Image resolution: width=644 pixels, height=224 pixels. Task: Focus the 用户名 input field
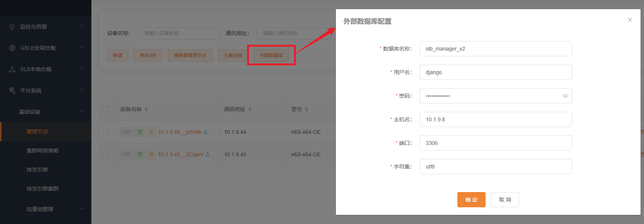(x=496, y=72)
